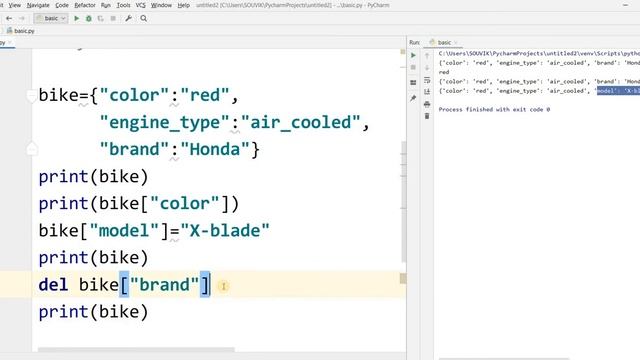
Task: Toggle soft-wrap in Run console
Action: tap(427, 80)
